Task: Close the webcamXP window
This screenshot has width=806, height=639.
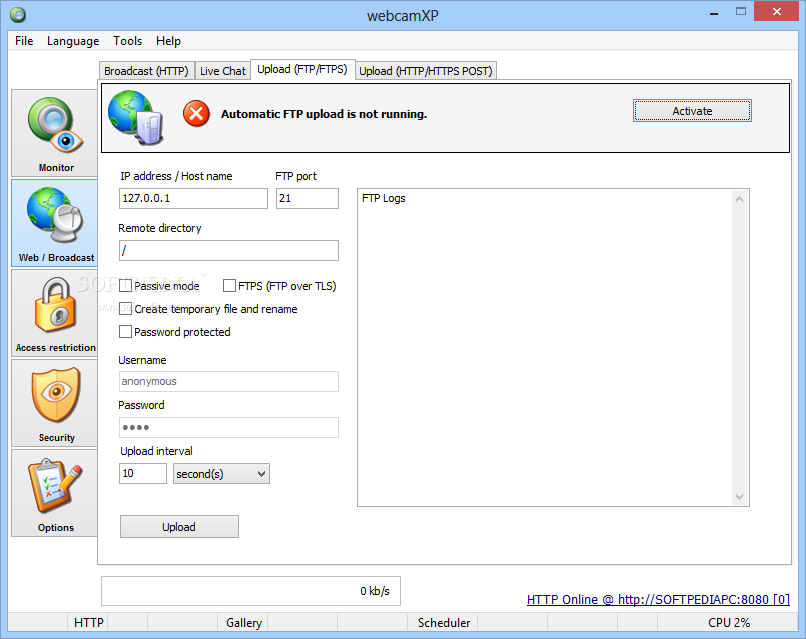Action: (776, 11)
